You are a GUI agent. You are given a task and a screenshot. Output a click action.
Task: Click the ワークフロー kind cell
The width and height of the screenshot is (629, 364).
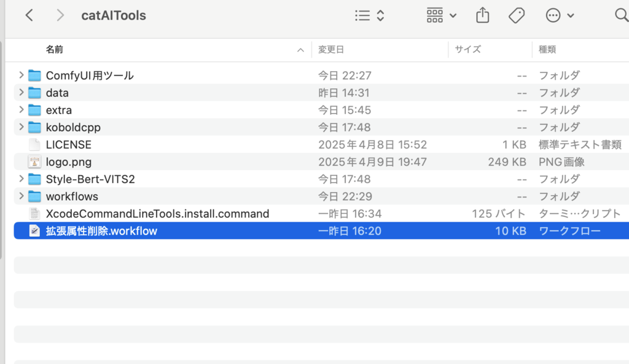click(x=569, y=231)
